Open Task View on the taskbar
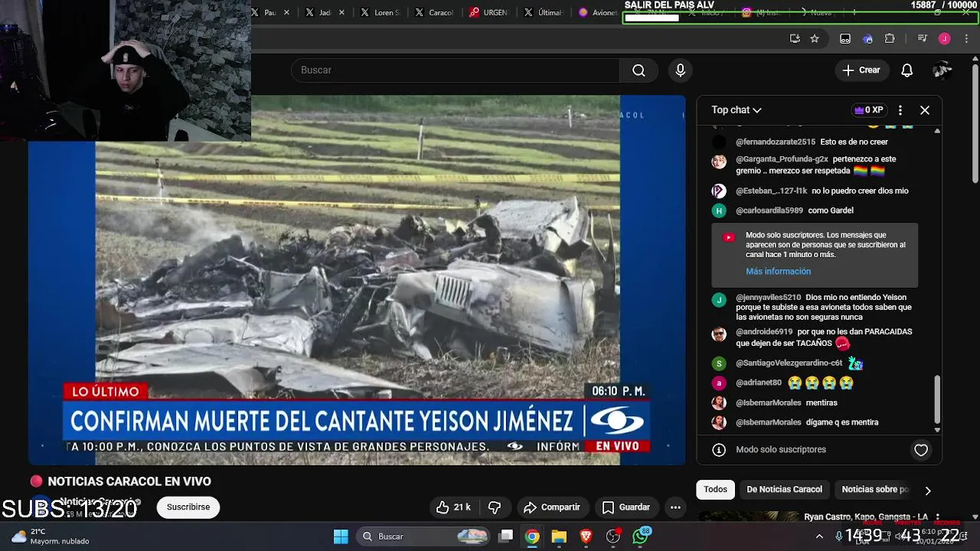Viewport: 980px width, 551px height. (x=506, y=536)
